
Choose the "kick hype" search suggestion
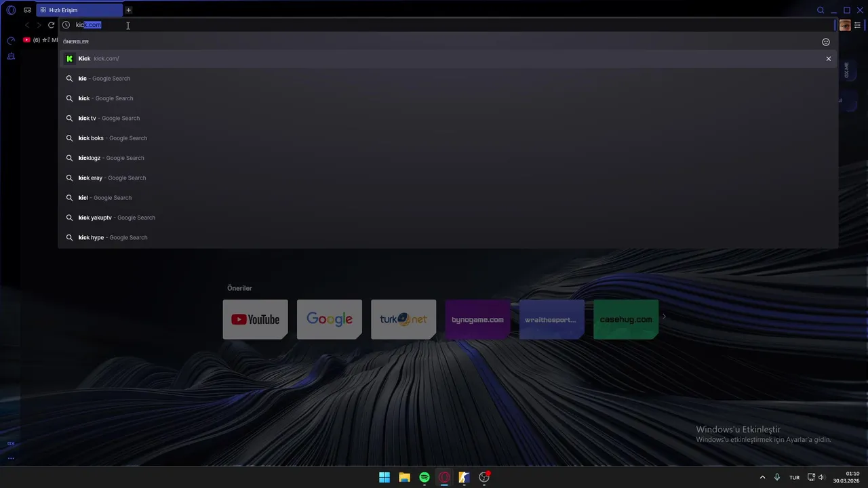pyautogui.click(x=448, y=237)
